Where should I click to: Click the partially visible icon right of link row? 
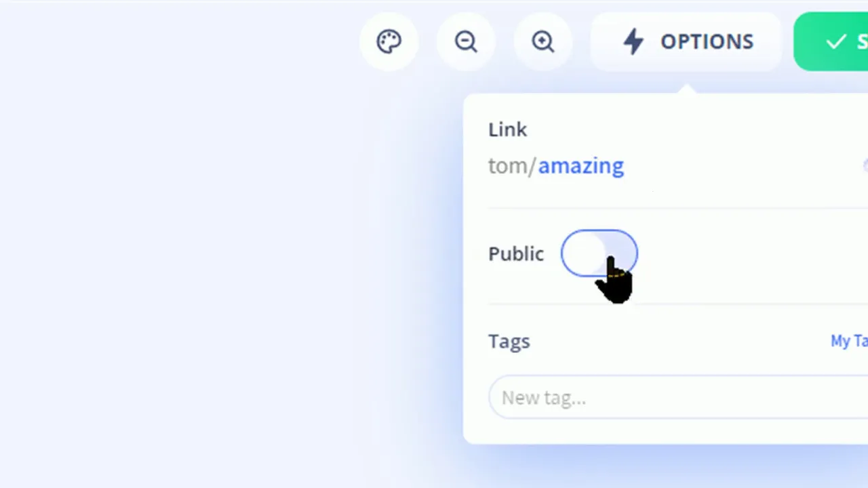point(865,165)
